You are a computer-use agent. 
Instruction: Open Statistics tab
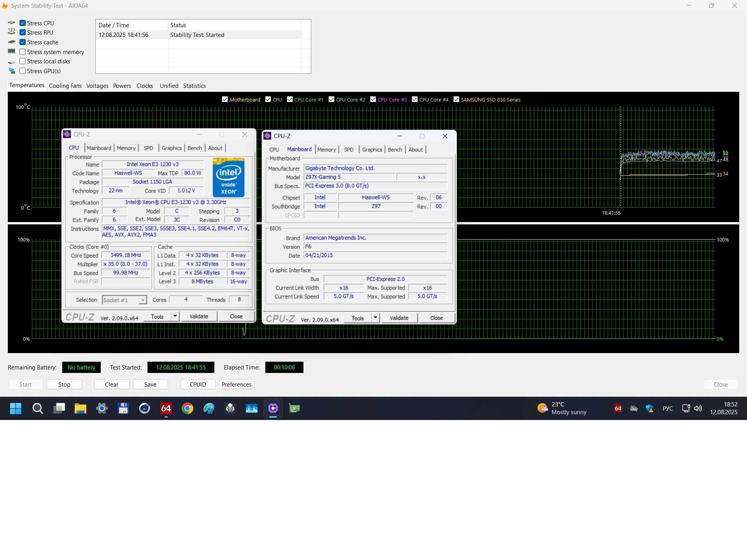pos(195,86)
